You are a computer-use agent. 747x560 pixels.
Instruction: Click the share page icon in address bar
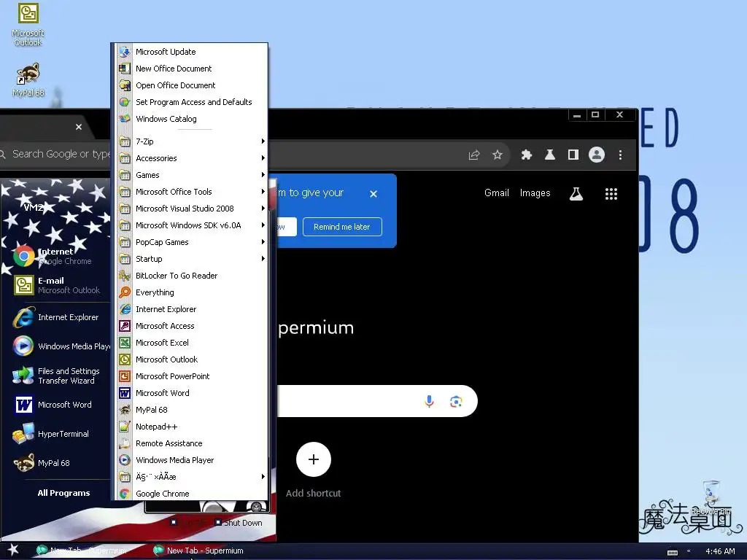click(474, 155)
